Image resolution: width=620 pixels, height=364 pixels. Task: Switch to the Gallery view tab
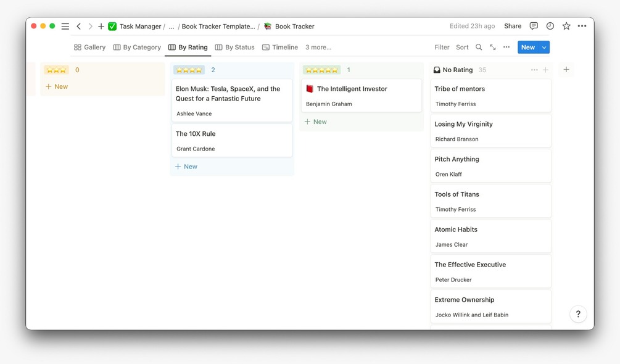89,48
